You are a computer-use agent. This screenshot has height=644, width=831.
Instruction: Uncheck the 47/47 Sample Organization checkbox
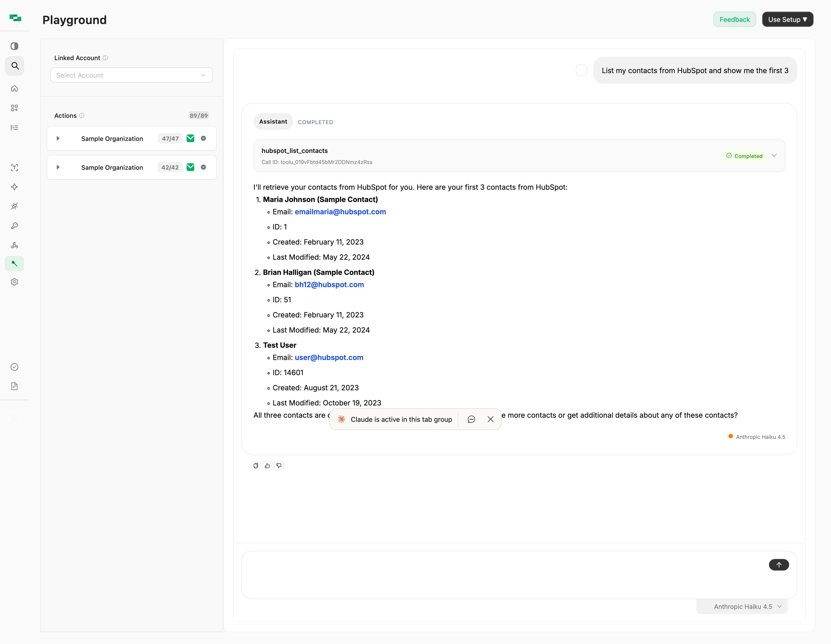pos(191,139)
